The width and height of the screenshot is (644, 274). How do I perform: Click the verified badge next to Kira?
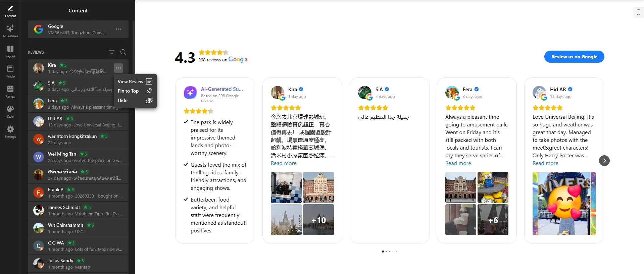301,89
